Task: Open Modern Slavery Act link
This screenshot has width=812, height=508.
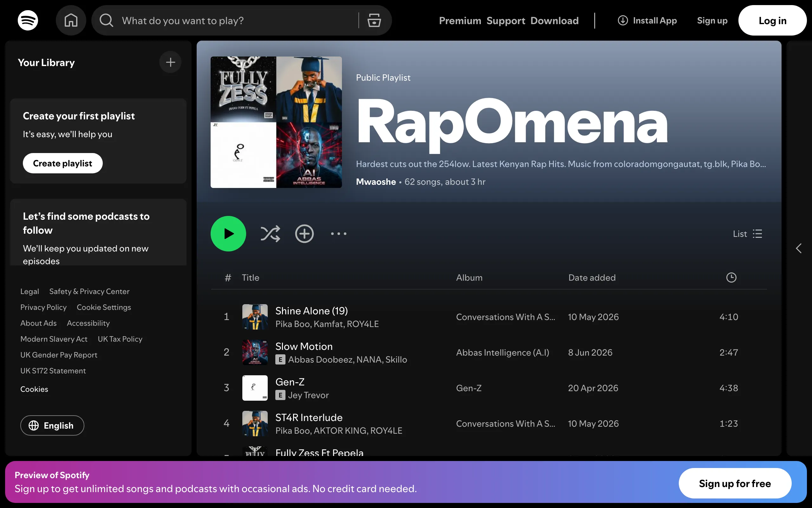Action: (x=54, y=339)
